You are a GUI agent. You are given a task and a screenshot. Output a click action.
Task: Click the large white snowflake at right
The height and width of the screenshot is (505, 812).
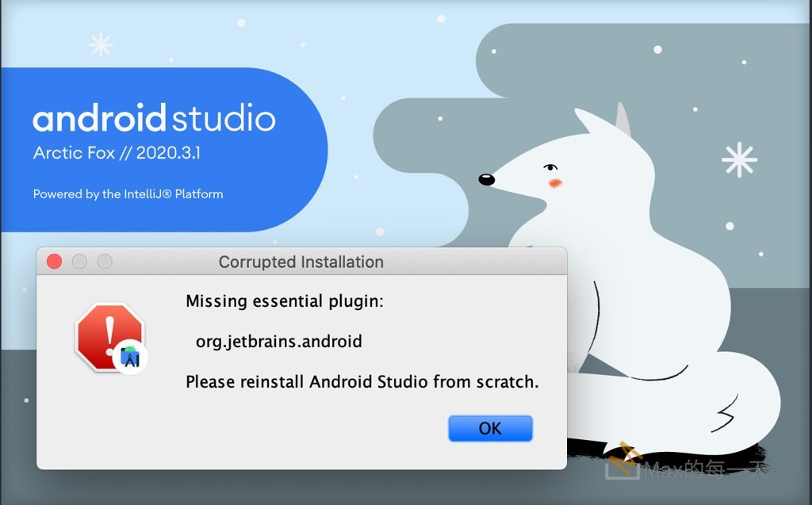(x=739, y=159)
